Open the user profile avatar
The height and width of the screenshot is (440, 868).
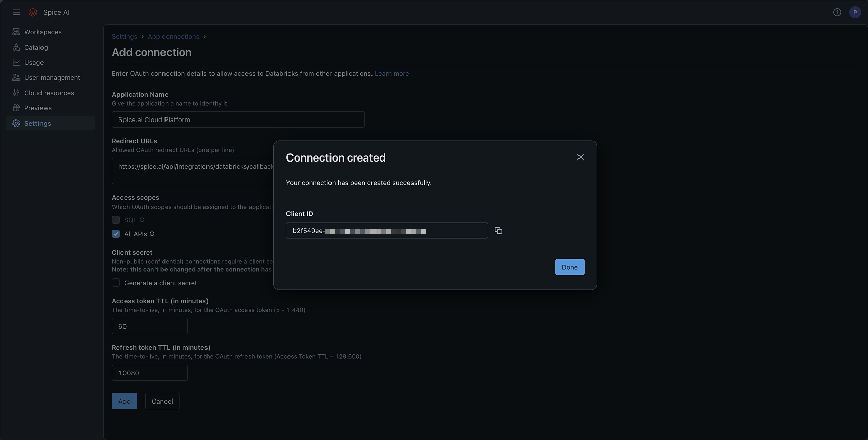pos(855,12)
